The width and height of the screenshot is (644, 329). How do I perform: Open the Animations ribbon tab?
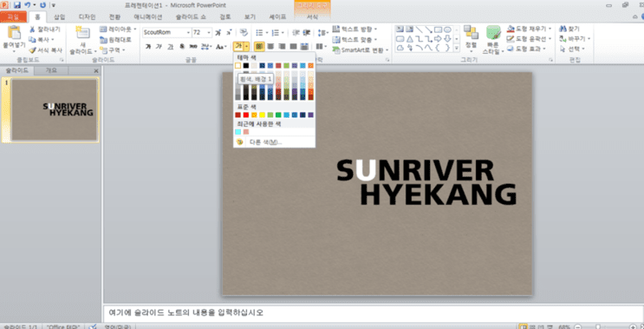click(148, 16)
